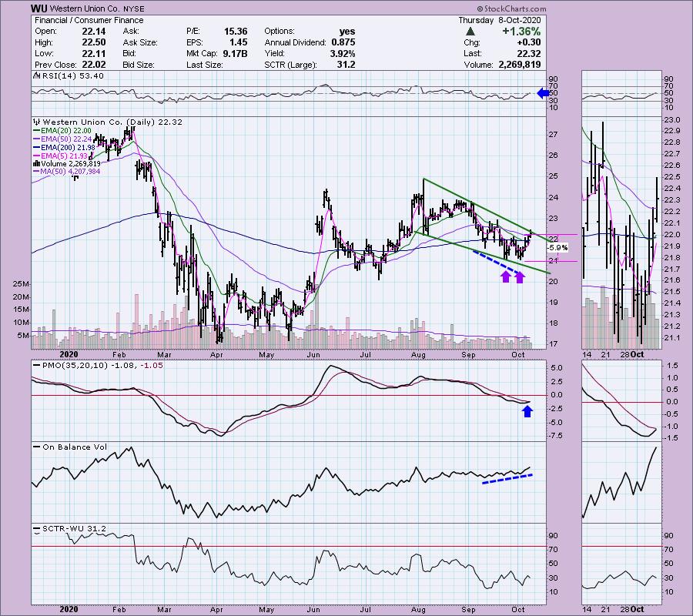Click the Volume: label in the header box

(x=479, y=65)
